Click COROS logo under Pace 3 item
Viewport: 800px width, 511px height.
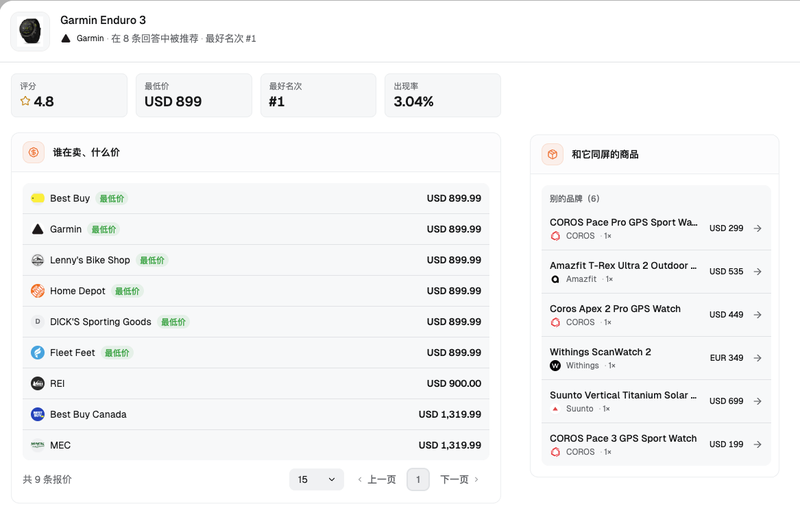[556, 452]
